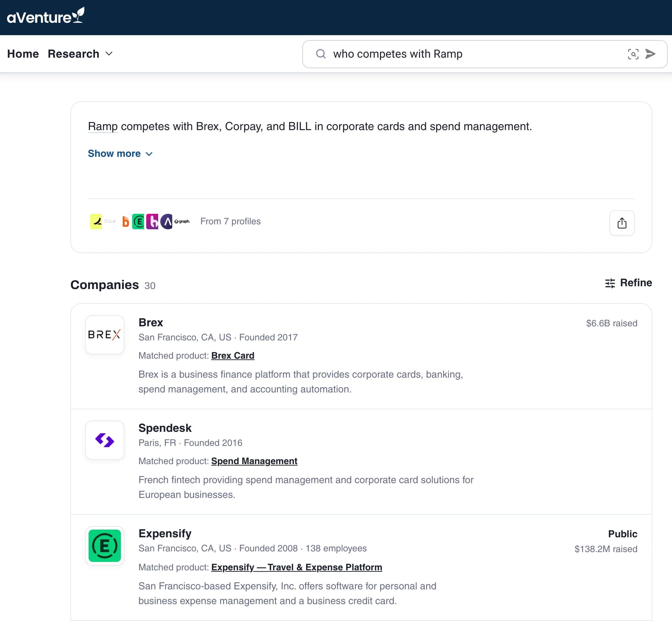Click the share icon in summary card
This screenshot has height=621, width=672.
pos(622,223)
